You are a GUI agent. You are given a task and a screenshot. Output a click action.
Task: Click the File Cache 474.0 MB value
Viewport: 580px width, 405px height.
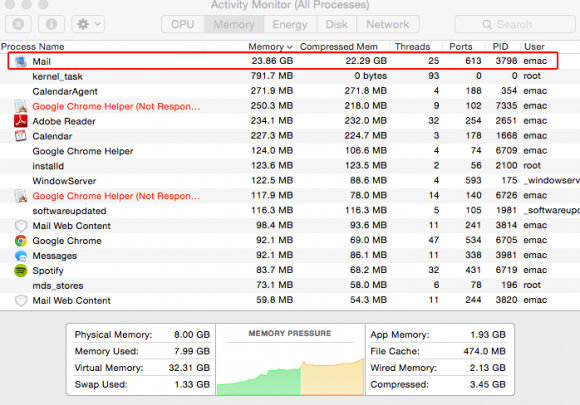[484, 351]
